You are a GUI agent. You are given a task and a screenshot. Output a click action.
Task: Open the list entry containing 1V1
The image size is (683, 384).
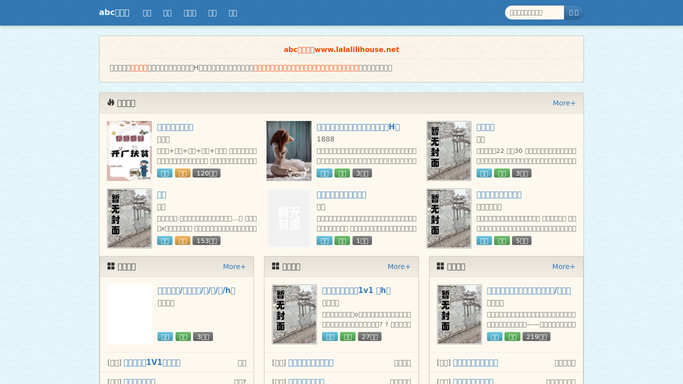click(x=152, y=363)
